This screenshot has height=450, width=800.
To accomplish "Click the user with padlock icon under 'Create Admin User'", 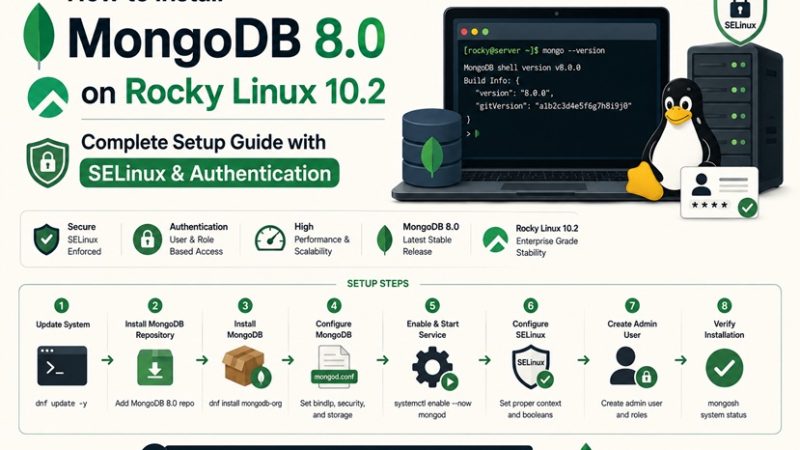I will (x=633, y=366).
